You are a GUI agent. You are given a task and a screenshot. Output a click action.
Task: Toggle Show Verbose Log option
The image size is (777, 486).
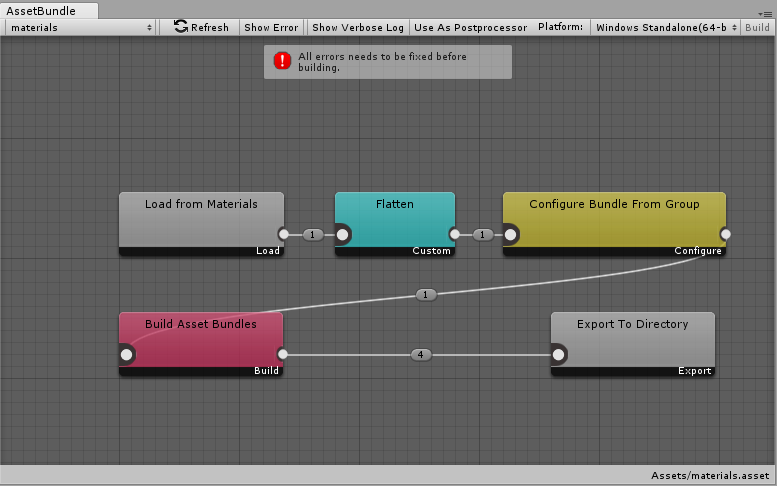point(358,27)
